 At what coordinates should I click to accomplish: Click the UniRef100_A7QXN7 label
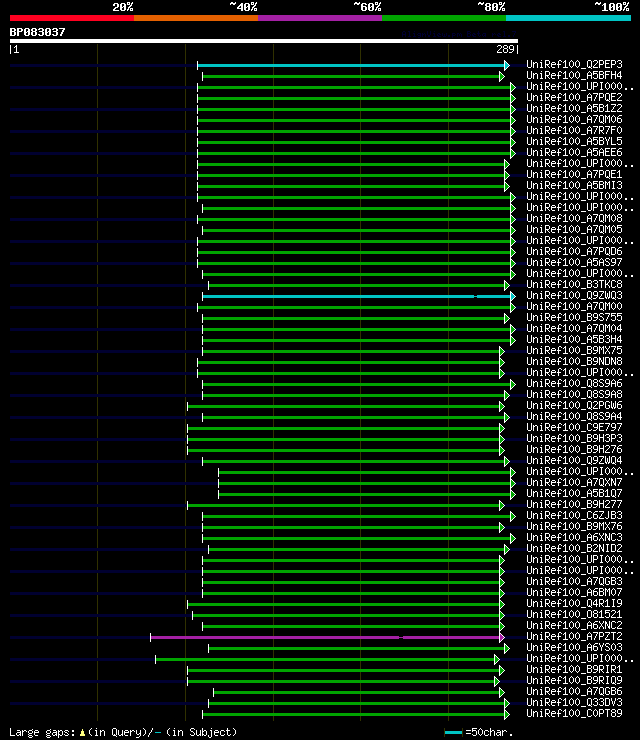click(574, 483)
